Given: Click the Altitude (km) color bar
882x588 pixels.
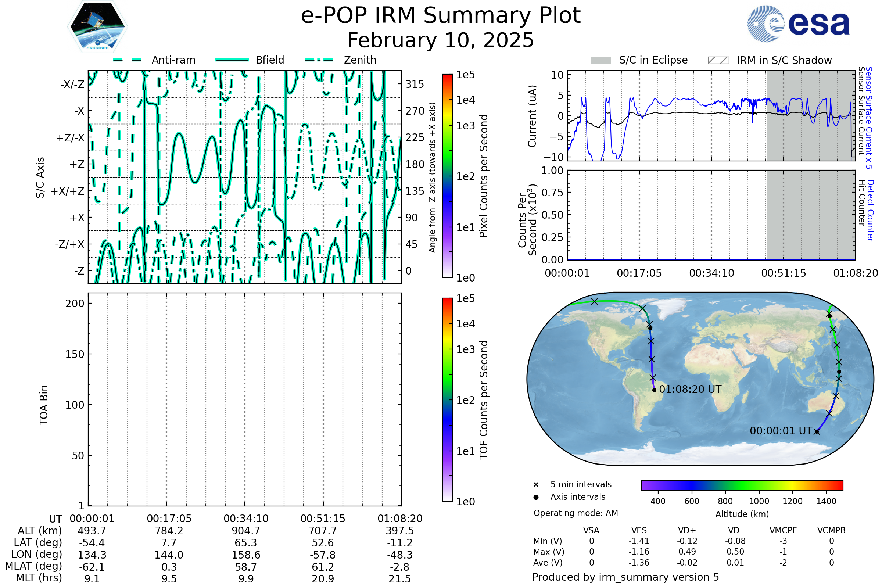Looking at the screenshot, I should [742, 485].
